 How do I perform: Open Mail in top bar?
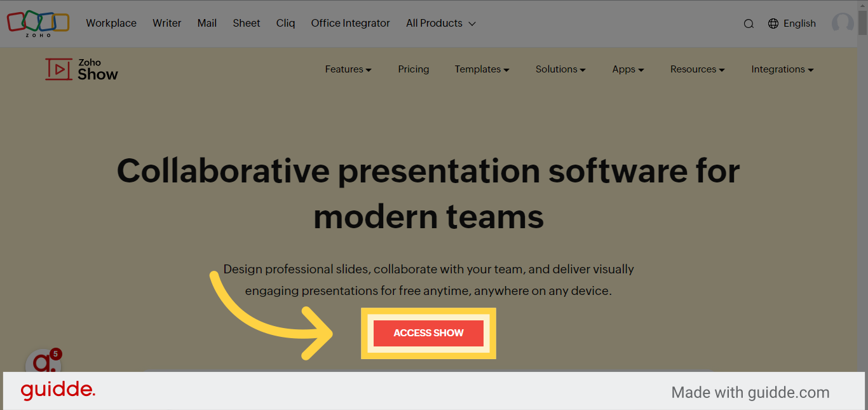tap(207, 24)
